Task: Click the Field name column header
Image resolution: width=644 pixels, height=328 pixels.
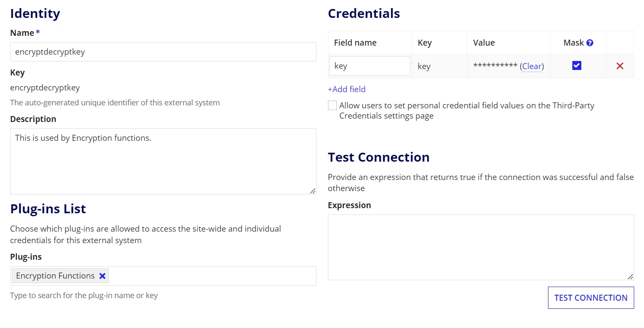Action: tap(355, 43)
